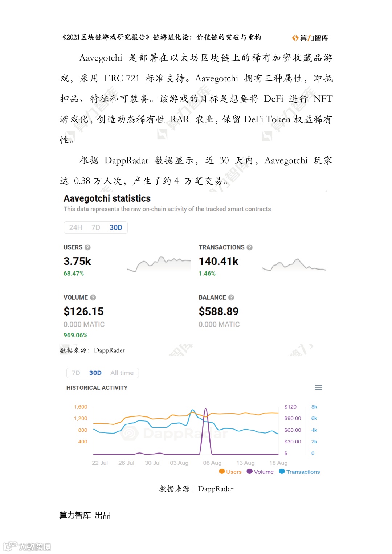Click the Aavegotchi statistics heading
This screenshot has height=554, width=392.
(x=107, y=199)
